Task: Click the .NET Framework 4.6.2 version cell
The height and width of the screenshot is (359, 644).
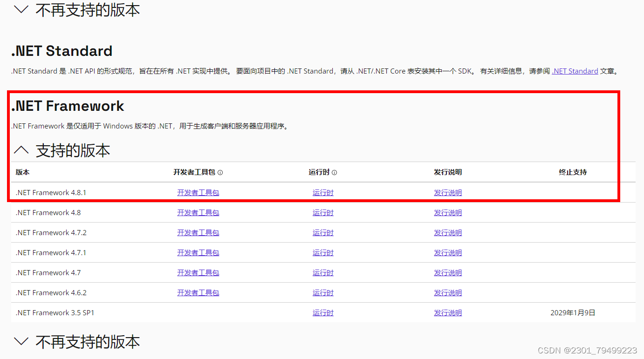Action: [51, 293]
